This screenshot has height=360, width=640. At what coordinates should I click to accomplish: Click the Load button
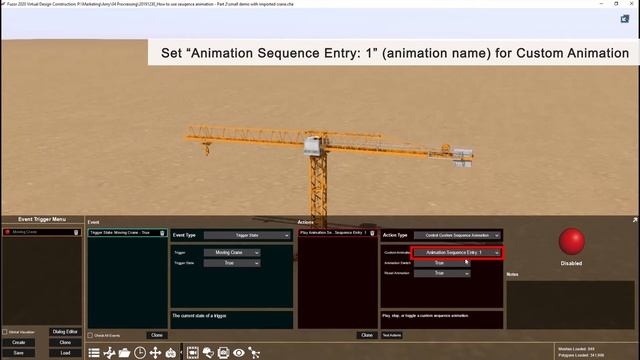pyautogui.click(x=65, y=353)
